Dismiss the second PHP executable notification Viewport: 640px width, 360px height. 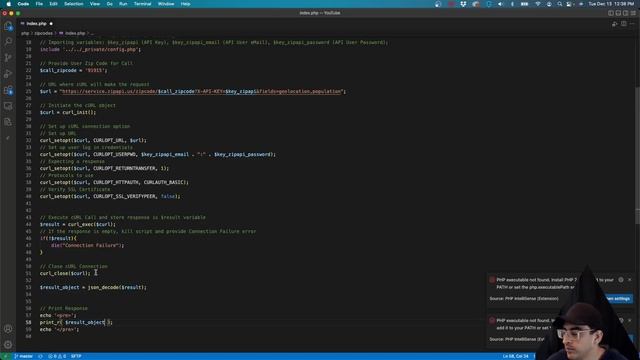click(x=630, y=320)
